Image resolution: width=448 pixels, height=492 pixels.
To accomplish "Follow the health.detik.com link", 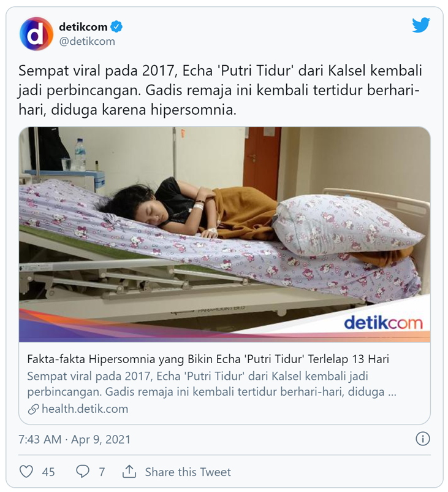I will click(85, 409).
